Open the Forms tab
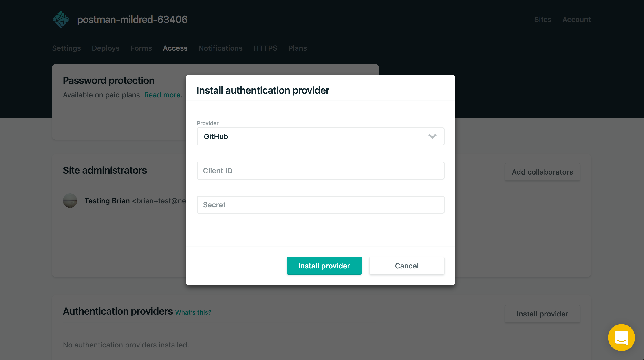The width and height of the screenshot is (644, 360). pos(141,48)
